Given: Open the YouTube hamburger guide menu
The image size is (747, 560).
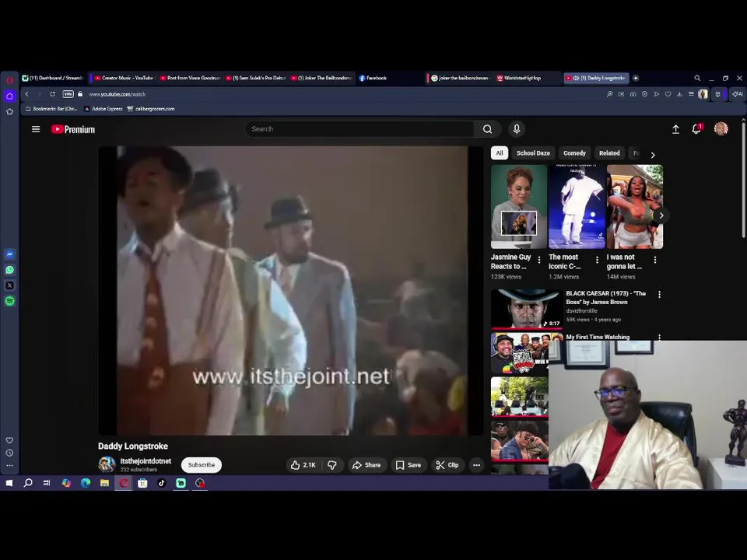Looking at the screenshot, I should coord(36,129).
